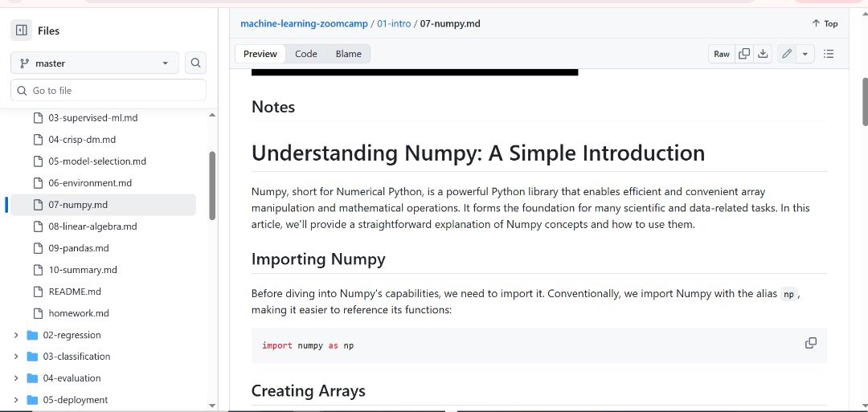Open the master branch dropdown
868x412 pixels.
click(95, 63)
